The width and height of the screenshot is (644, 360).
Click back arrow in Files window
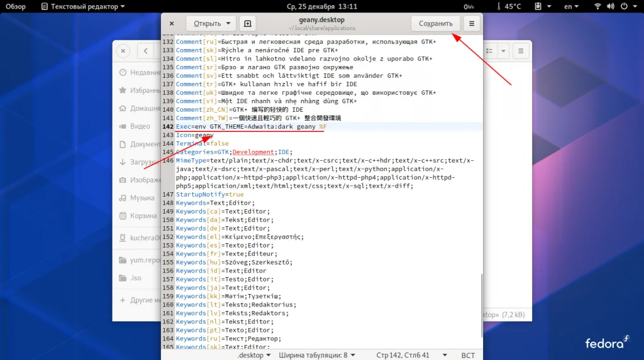click(146, 51)
